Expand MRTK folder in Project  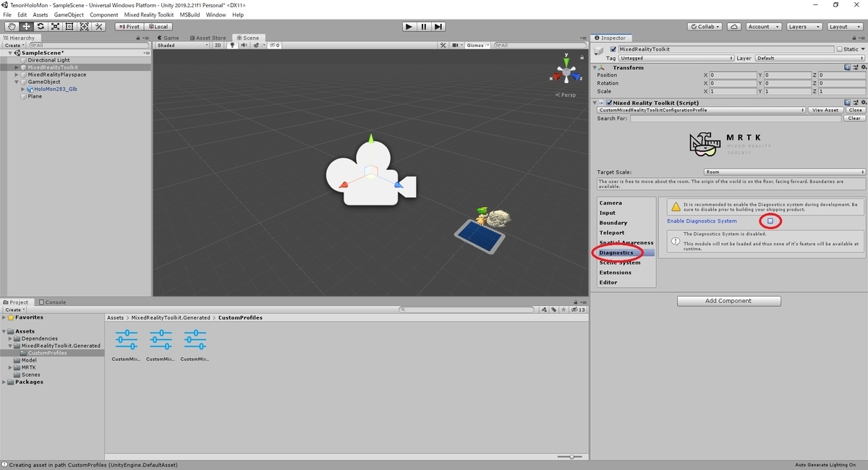(11, 367)
